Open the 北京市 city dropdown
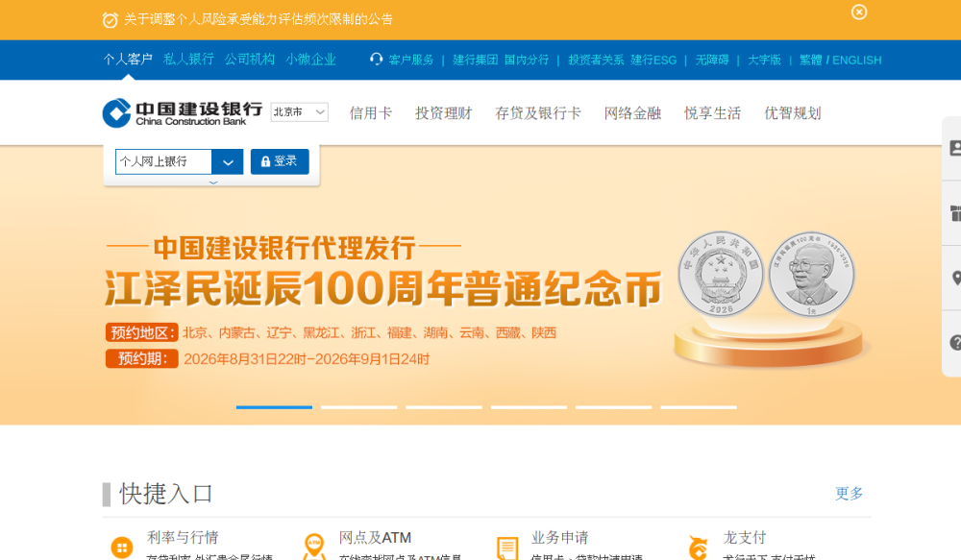The height and width of the screenshot is (560, 961). 299,112
